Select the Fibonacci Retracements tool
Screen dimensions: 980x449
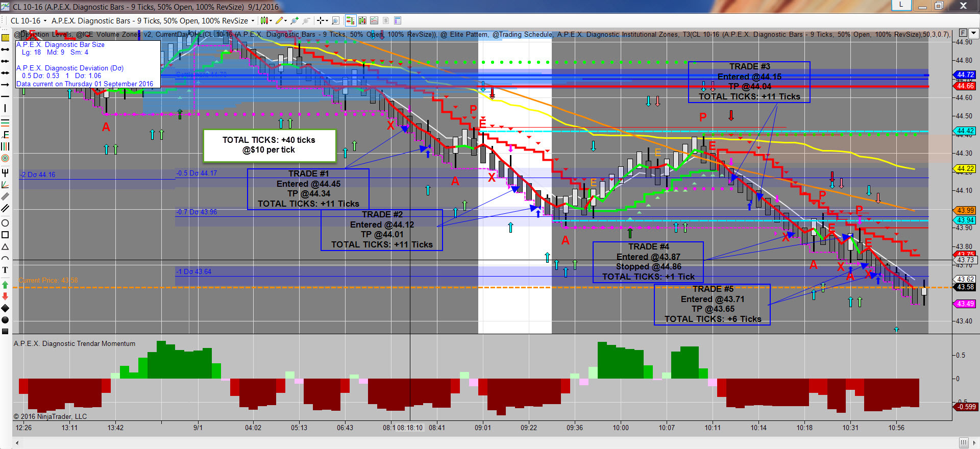(x=5, y=122)
